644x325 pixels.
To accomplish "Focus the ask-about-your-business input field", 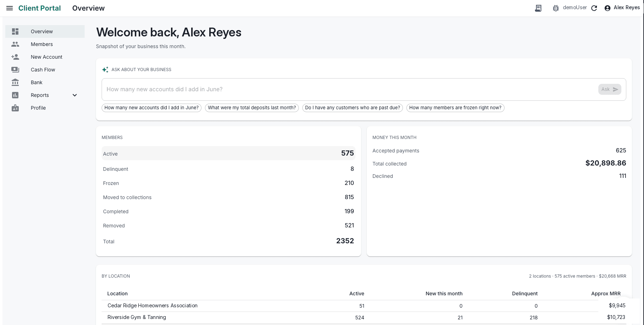I will tap(350, 89).
